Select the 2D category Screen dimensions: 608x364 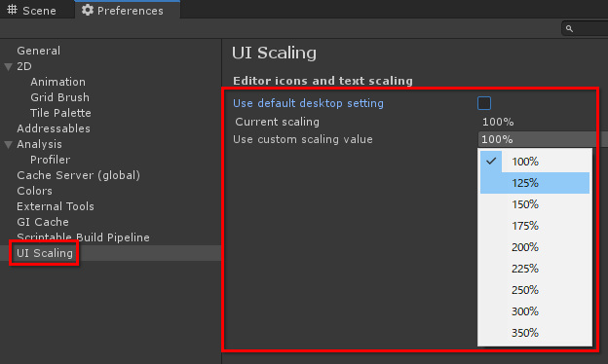24,66
